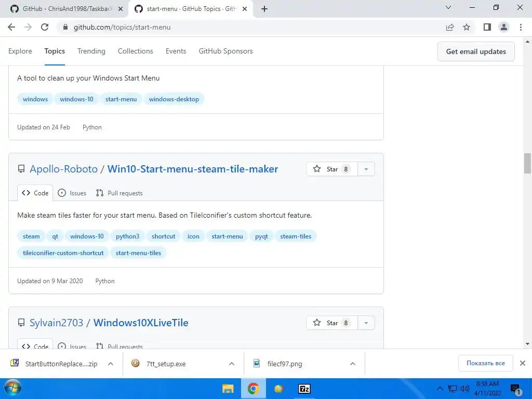532x399 pixels.
Task: Show hidden system tray icons
Action: (x=440, y=389)
